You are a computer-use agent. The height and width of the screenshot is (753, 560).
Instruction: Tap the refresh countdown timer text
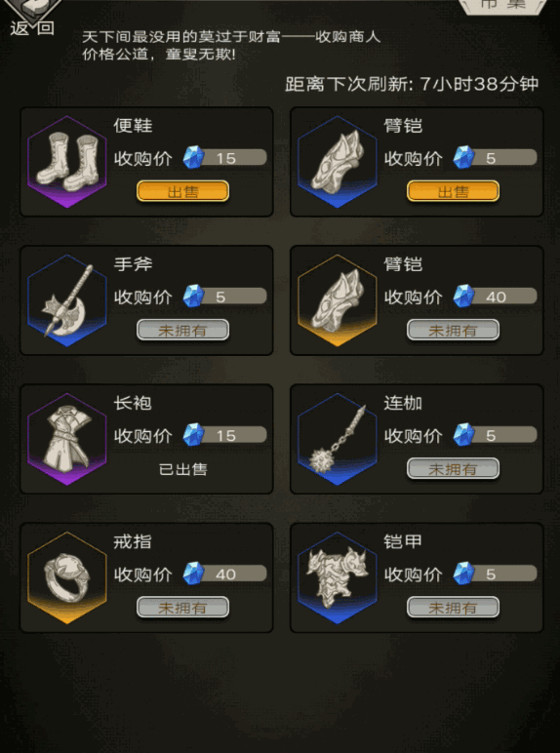[412, 84]
